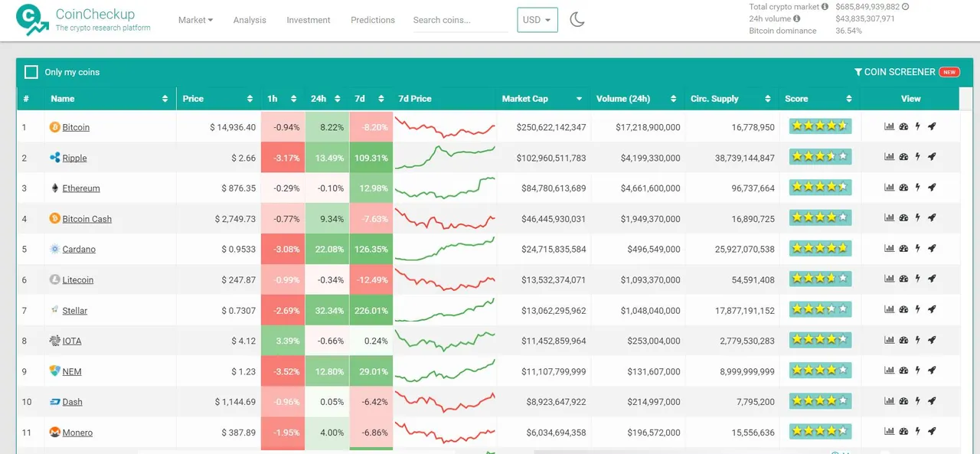Open the Analysis menu item
The width and height of the screenshot is (980, 454).
250,20
